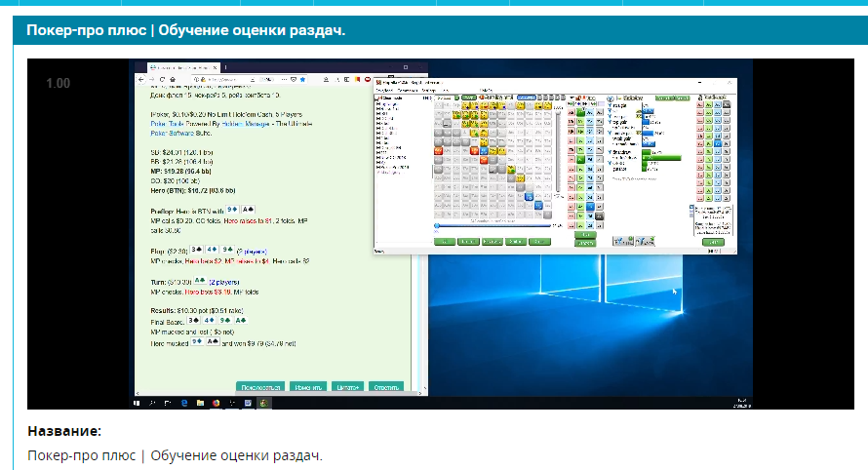The width and height of the screenshot is (868, 470).
Task: Follow the 'Poker Software' link
Action: click(172, 133)
